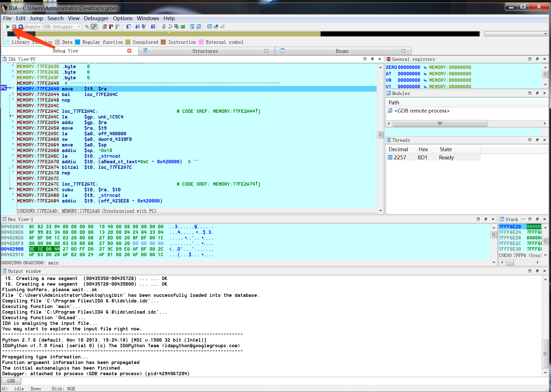Close the Structures tab
Screen dimensions: 551x392
pos(266,51)
